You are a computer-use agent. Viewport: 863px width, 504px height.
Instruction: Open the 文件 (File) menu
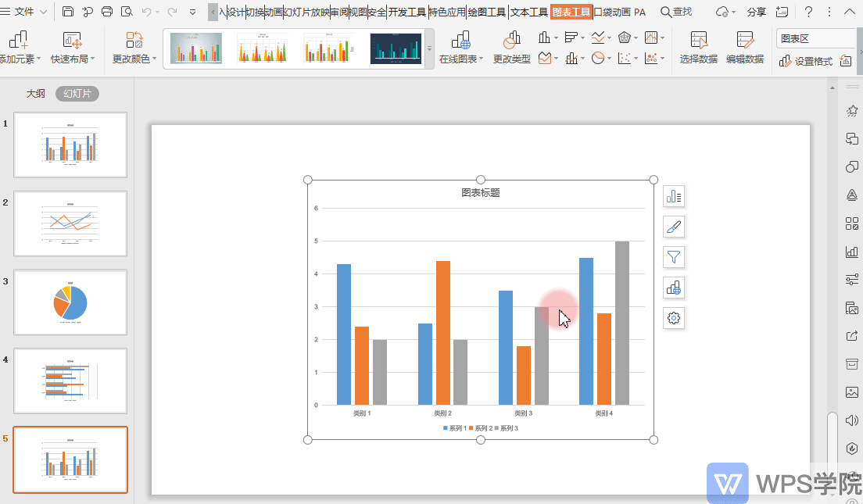24,12
